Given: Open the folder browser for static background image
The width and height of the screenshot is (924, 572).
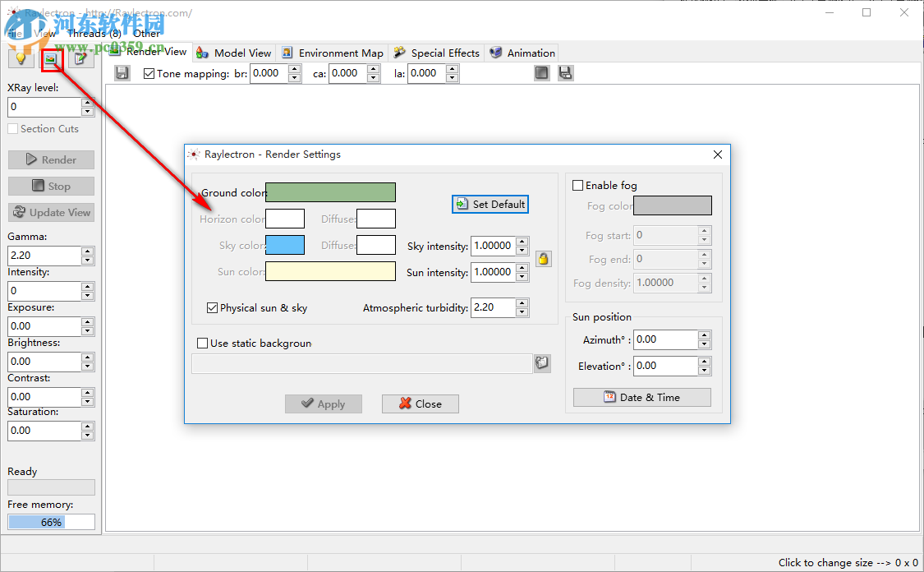Looking at the screenshot, I should (541, 362).
